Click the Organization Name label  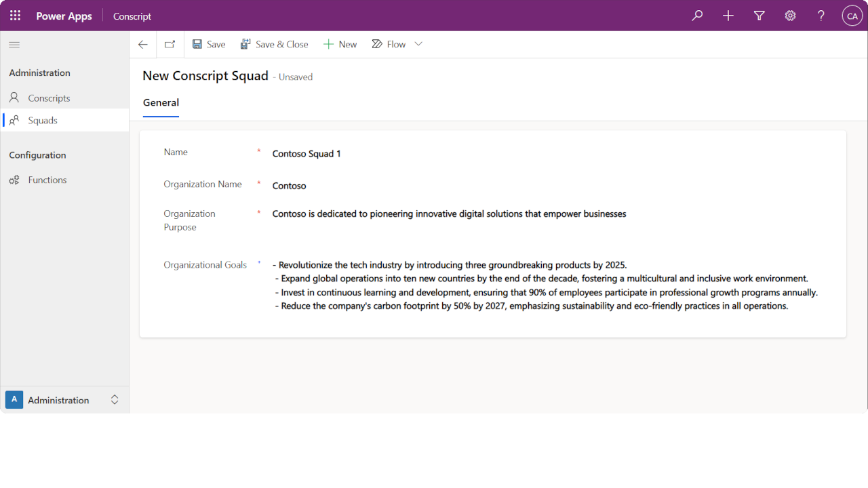click(x=203, y=184)
